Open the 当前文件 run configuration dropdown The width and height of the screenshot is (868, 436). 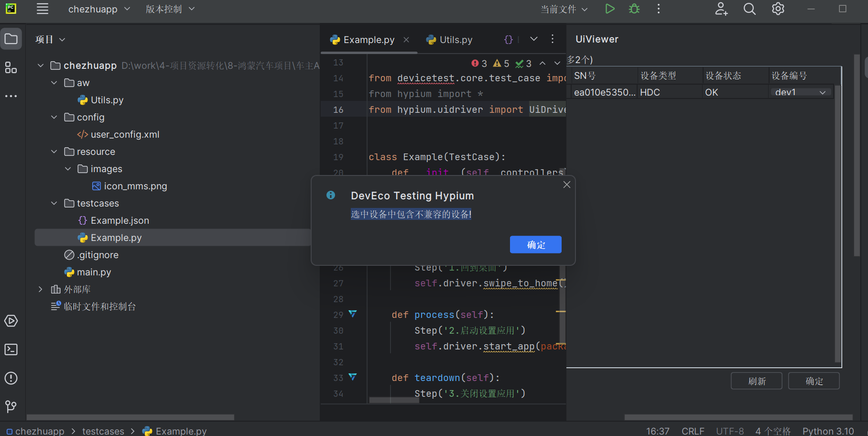(x=564, y=9)
